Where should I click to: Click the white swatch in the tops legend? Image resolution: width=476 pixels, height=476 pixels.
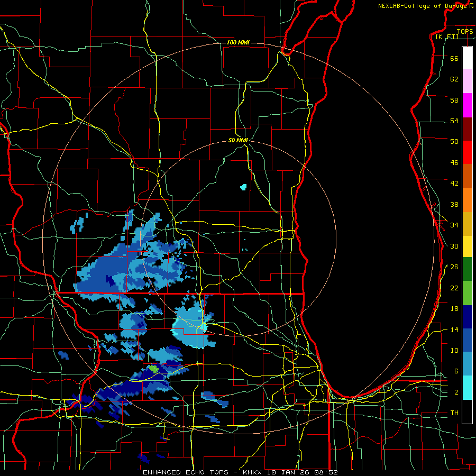coord(467,58)
